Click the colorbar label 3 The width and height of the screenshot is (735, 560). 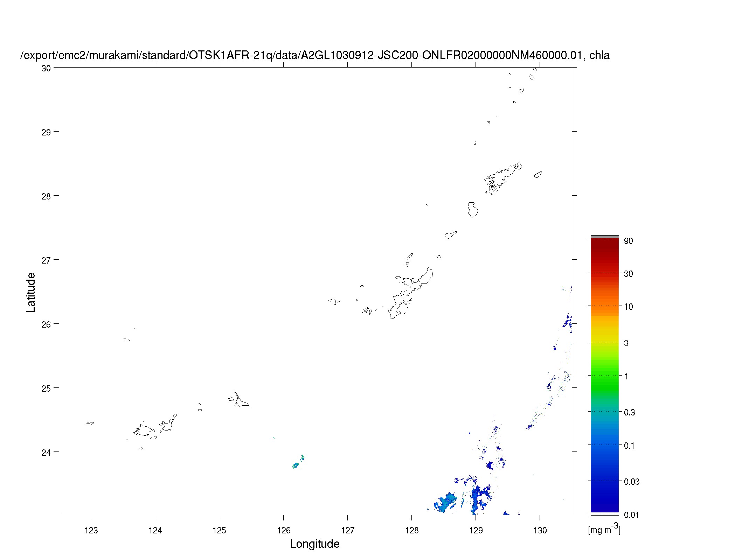[626, 343]
